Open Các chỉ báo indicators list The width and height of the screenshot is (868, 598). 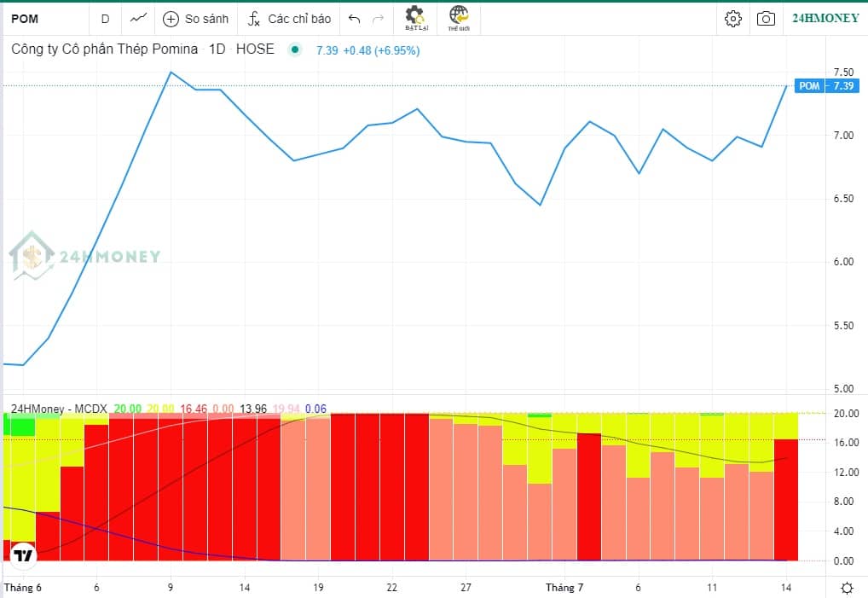coord(289,19)
